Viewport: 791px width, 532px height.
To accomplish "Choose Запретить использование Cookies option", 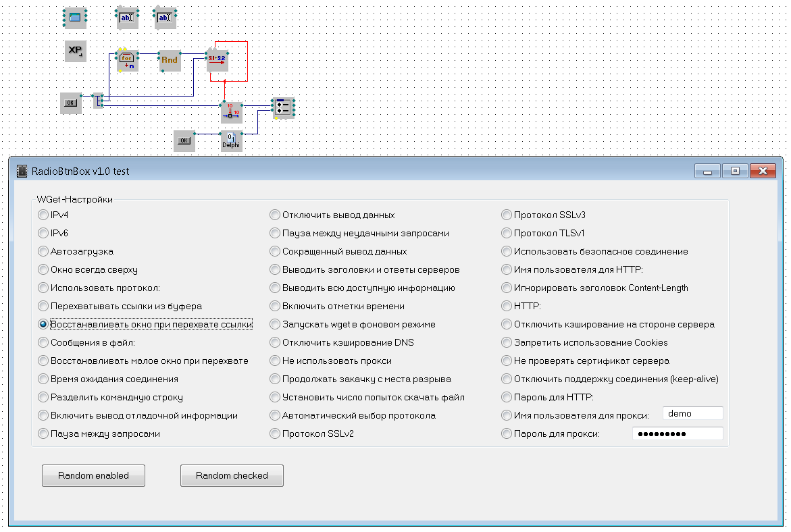I will (585, 342).
